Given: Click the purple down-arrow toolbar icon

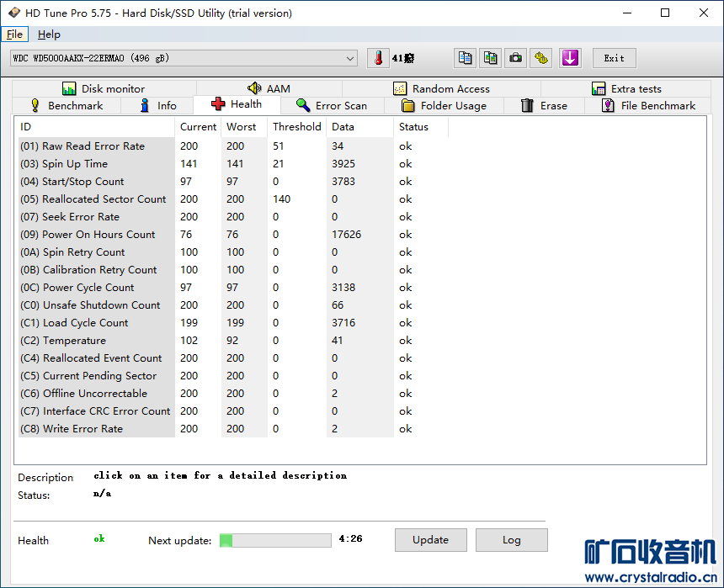Looking at the screenshot, I should (x=570, y=58).
